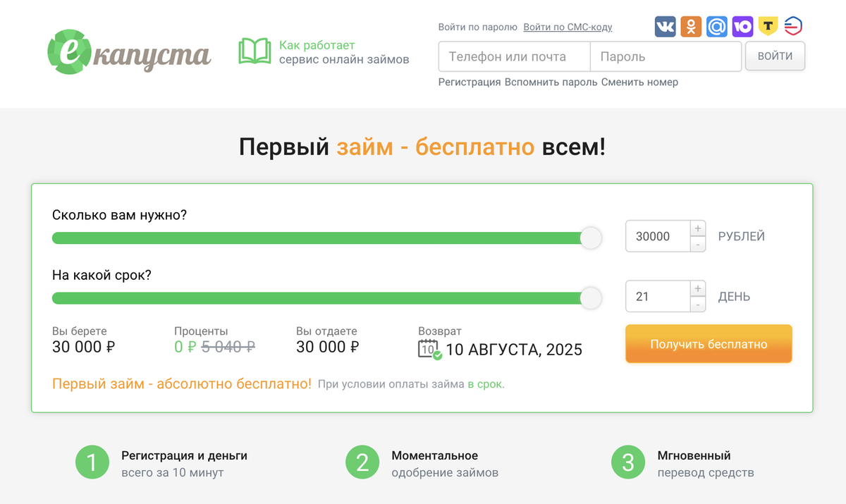Increase the loan term with the plus stepper
Viewport: 846px width, 504px height.
[698, 288]
